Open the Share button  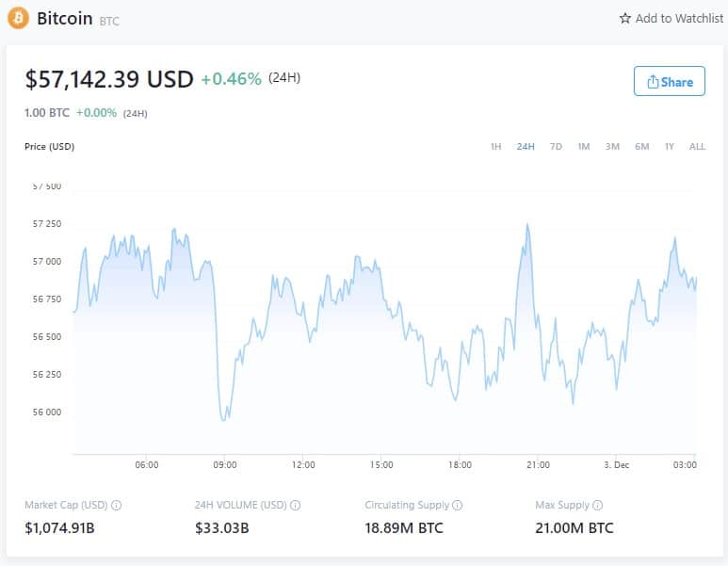click(669, 81)
